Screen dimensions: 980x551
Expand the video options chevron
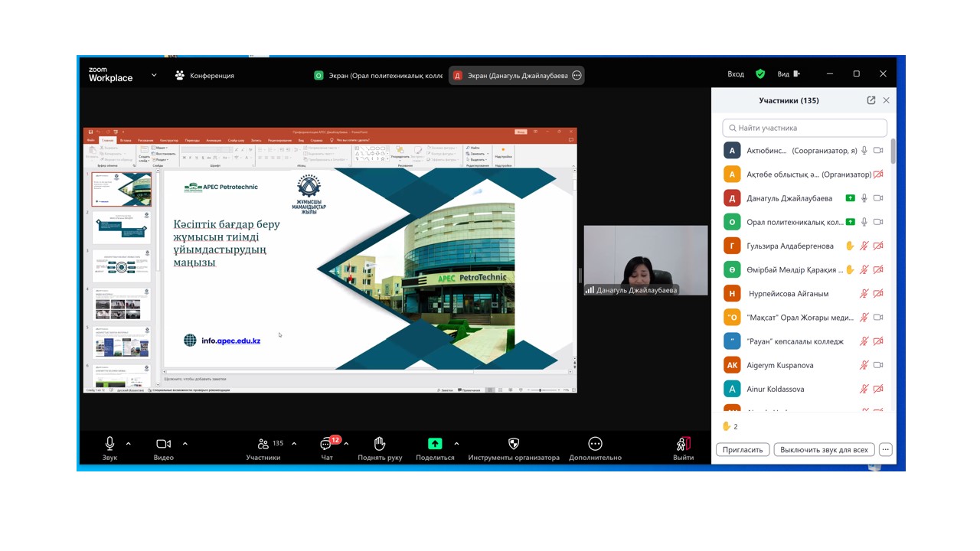tap(185, 444)
